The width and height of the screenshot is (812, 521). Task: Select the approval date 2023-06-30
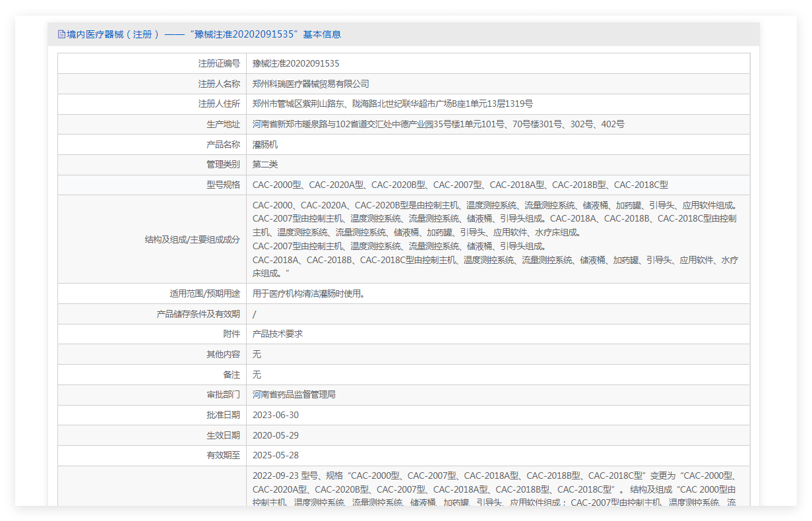276,415
